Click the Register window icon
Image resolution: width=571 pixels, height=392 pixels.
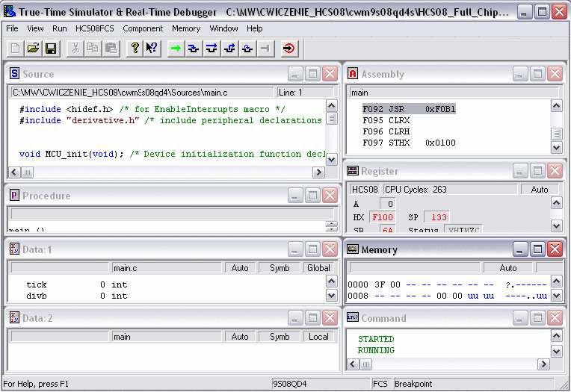pos(353,171)
